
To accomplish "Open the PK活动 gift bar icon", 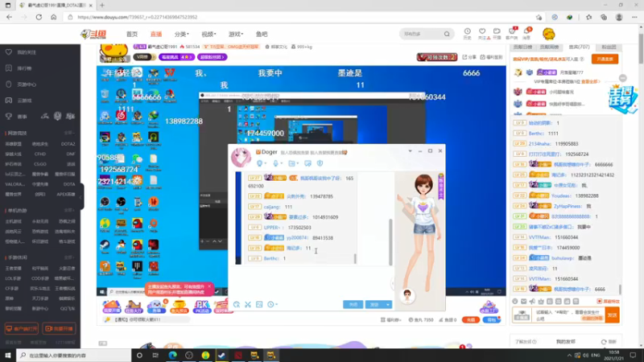I will [202, 306].
